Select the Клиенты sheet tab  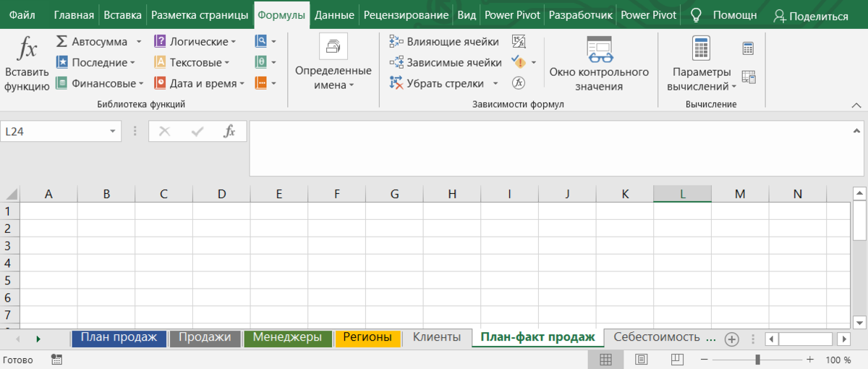pos(435,338)
